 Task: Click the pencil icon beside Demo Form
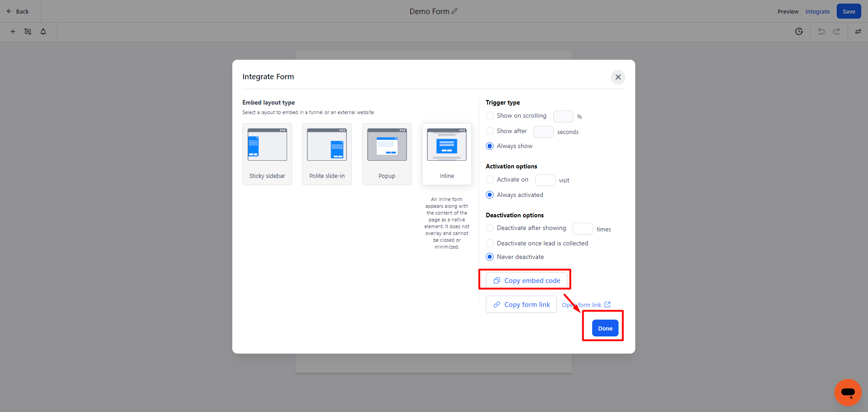point(455,11)
